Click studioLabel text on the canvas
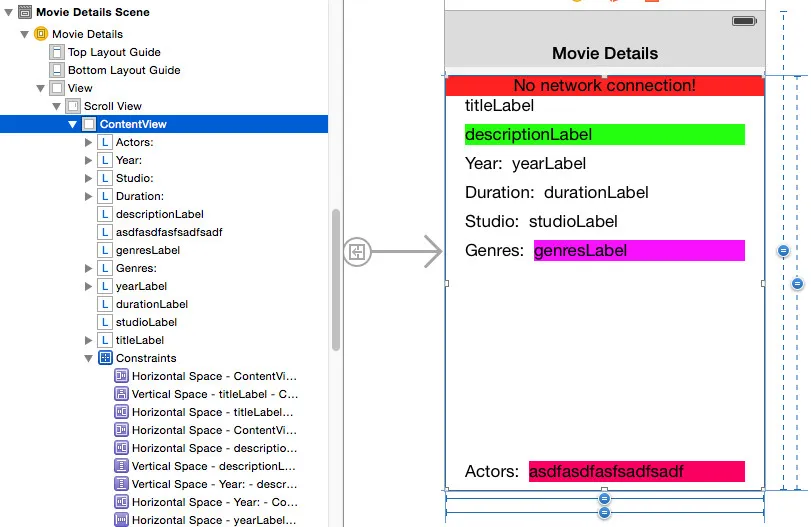 (573, 221)
